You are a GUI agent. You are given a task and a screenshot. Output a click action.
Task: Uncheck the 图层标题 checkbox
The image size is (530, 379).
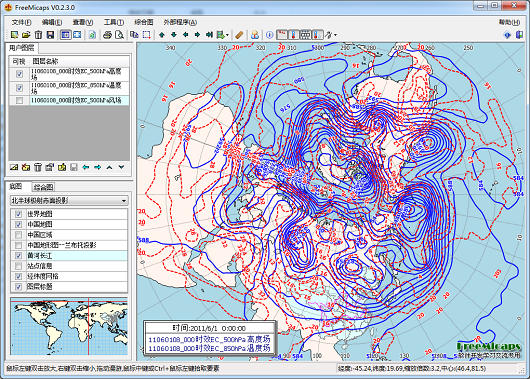(19, 287)
